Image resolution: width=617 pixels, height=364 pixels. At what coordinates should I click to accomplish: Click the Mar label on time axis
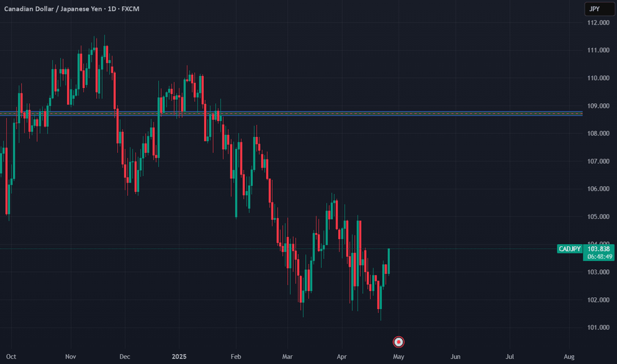click(x=287, y=357)
